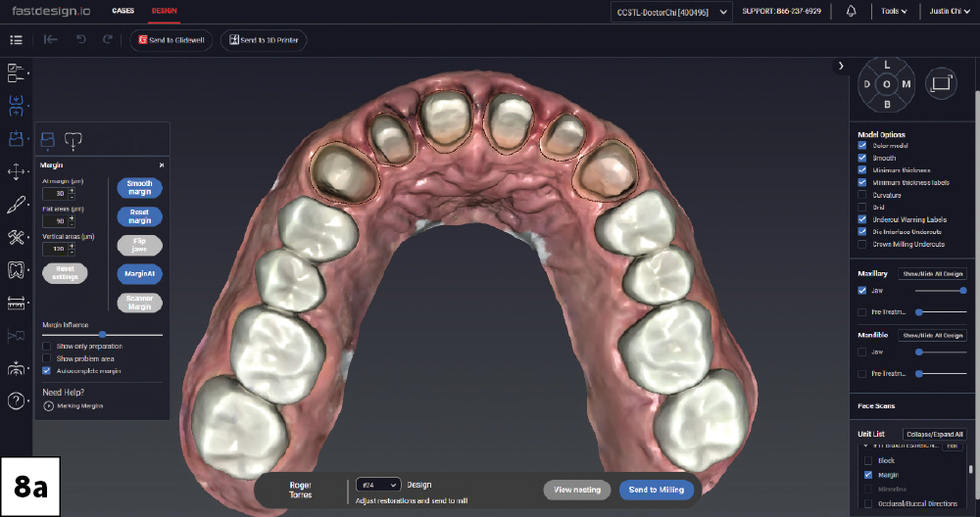Enable Crown Milling Undercuts checkbox
This screenshot has width=980, height=517.
click(861, 244)
